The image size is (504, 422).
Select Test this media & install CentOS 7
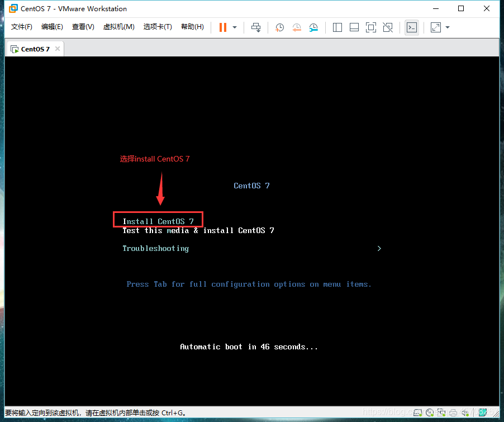pyautogui.click(x=198, y=230)
